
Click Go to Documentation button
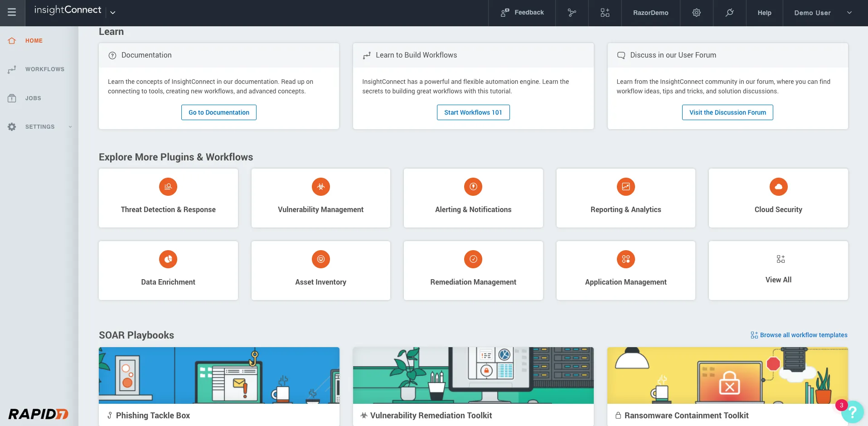point(219,112)
